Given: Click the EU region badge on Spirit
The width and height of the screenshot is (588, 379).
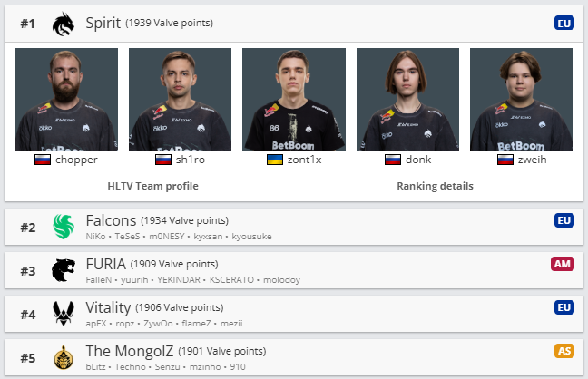Looking at the screenshot, I should pos(564,23).
